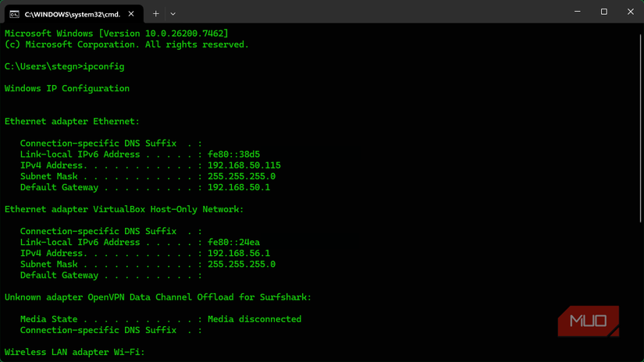The height and width of the screenshot is (362, 644).
Task: Close the terminal window
Action: [x=631, y=12]
